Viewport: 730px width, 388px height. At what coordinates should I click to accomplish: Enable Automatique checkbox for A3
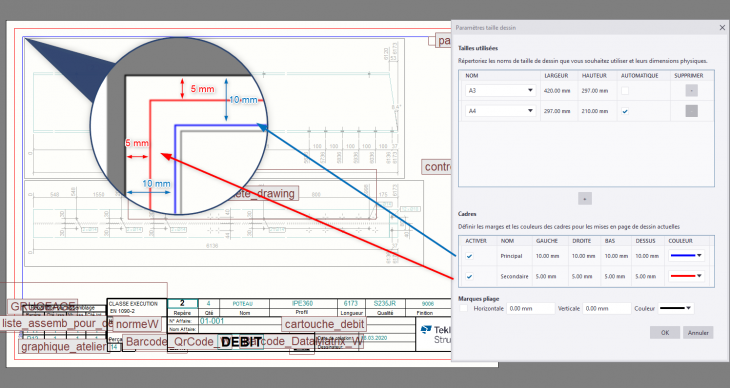pyautogui.click(x=625, y=91)
